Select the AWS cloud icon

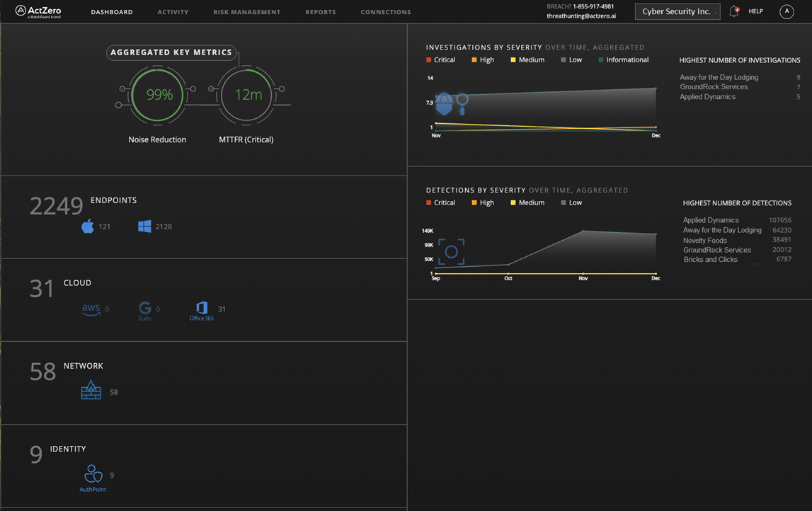(x=92, y=308)
